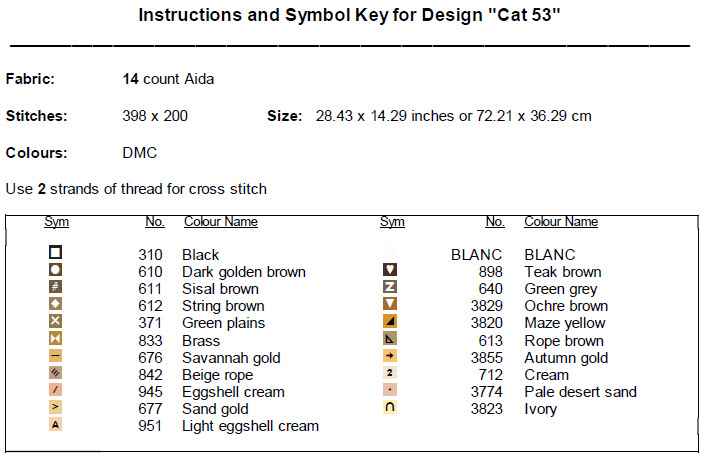
Task: Click the Pale desert sand colour name
Action: click(x=580, y=391)
